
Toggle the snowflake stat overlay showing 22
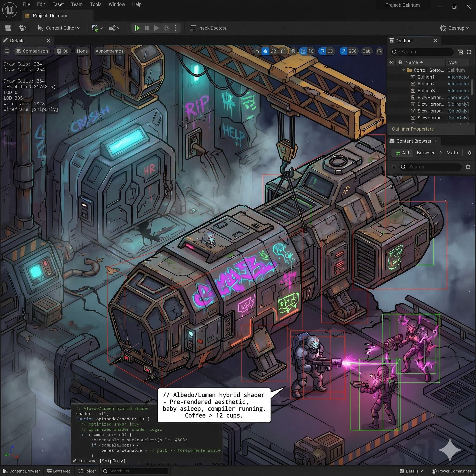(265, 51)
